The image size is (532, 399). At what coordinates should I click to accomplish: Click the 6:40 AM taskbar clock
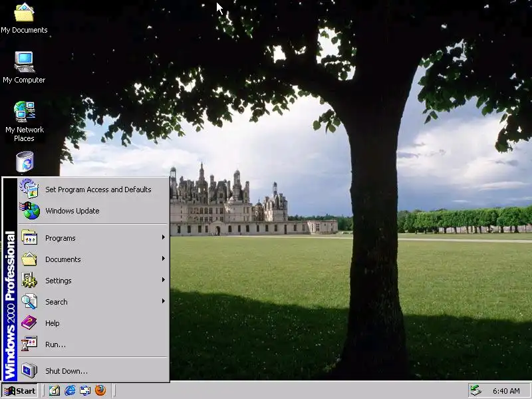click(x=506, y=391)
